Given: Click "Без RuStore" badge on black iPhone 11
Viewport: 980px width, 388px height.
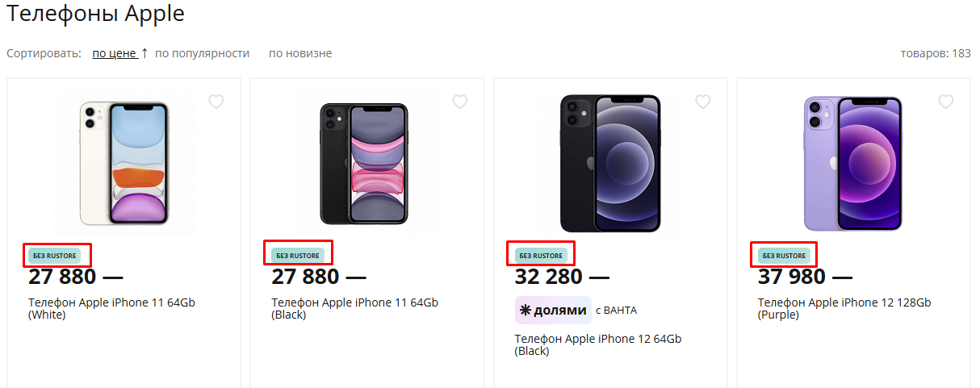Looking at the screenshot, I should pyautogui.click(x=298, y=256).
